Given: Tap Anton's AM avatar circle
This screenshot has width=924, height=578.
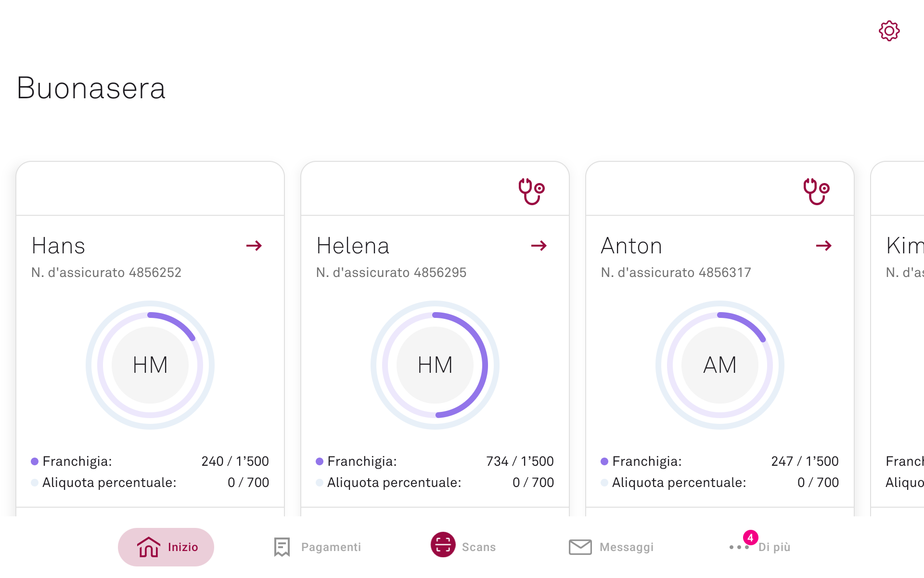Looking at the screenshot, I should (x=720, y=365).
